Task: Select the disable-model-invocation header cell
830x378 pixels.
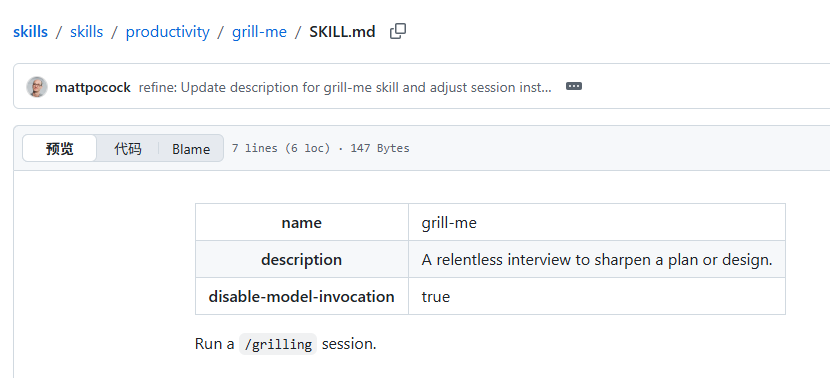Action: click(302, 296)
